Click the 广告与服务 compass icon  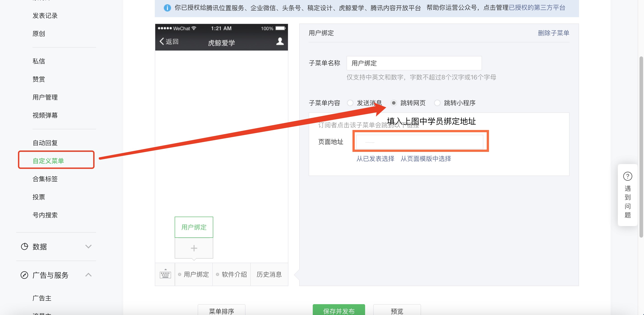coord(24,275)
